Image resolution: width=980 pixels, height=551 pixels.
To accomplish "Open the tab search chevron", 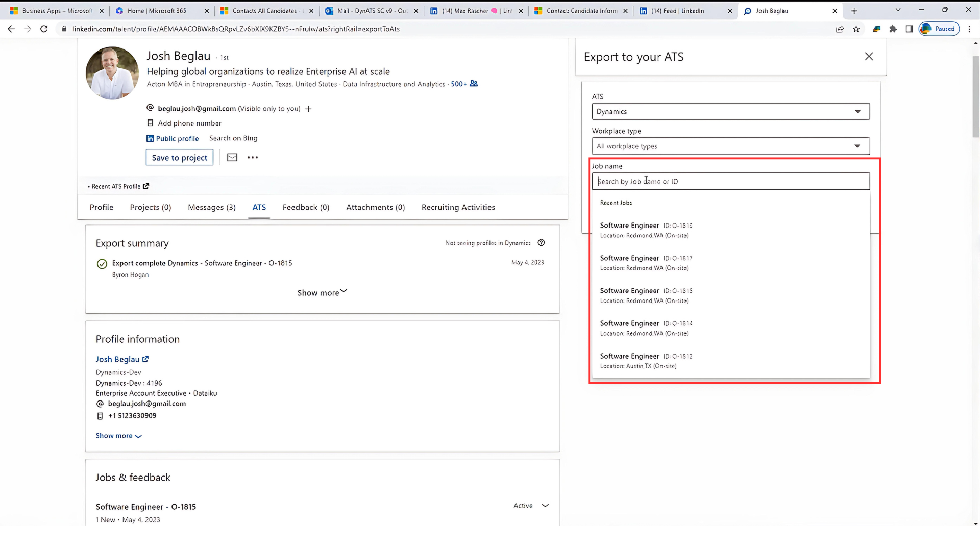I will coord(898,10).
